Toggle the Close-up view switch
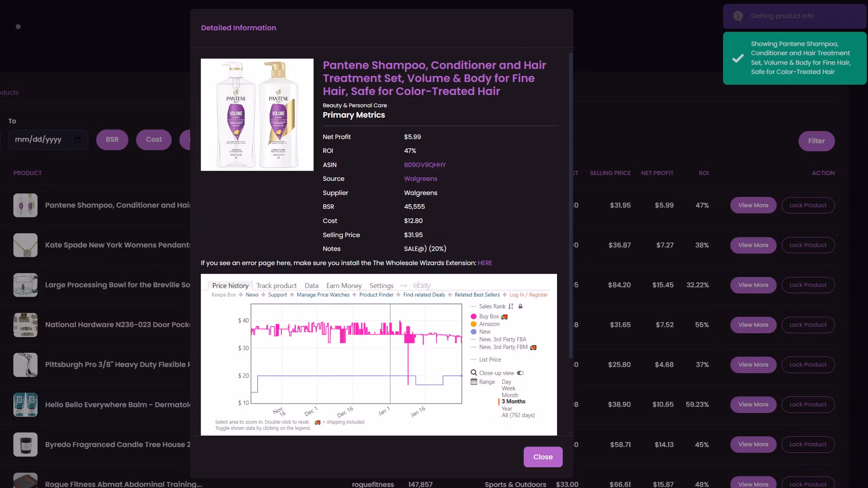 tap(520, 373)
